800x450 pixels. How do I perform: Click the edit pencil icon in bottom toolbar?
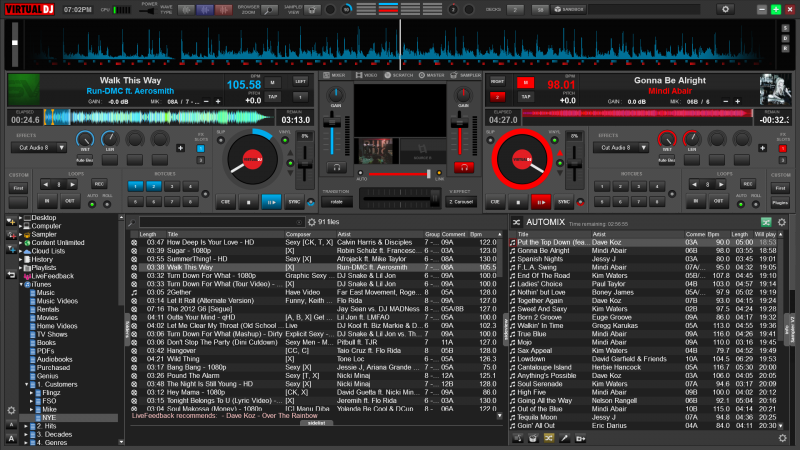(564, 438)
